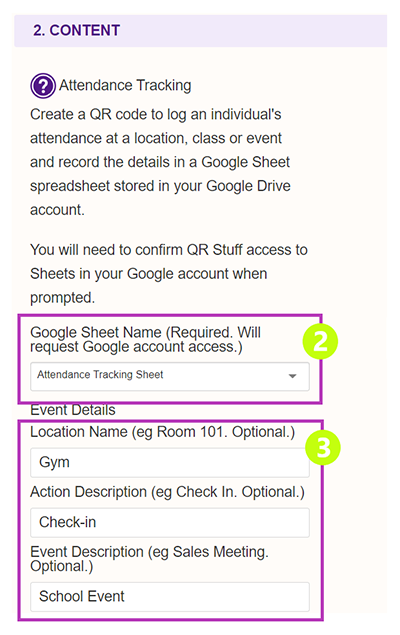400x635 pixels.
Task: Click the Location Name field containing 'Gym'
Action: (x=170, y=462)
